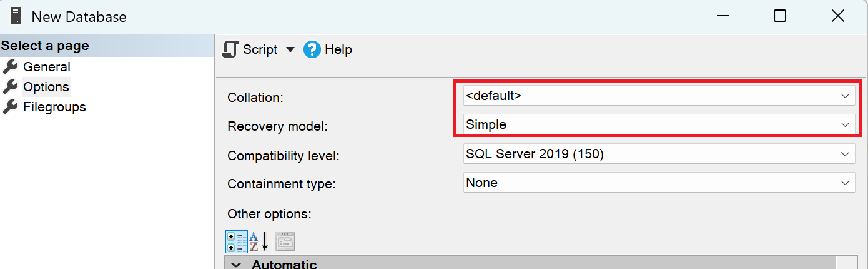Go to the Filegroups page
Image resolution: width=868 pixels, height=269 pixels.
click(54, 107)
